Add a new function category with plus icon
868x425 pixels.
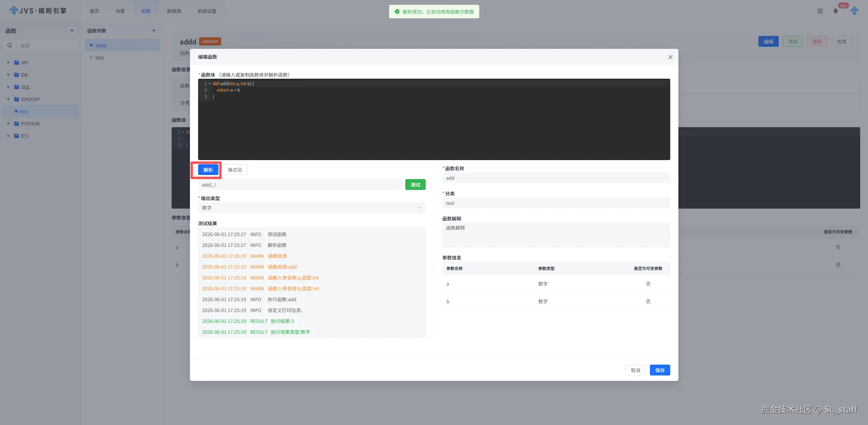(72, 31)
